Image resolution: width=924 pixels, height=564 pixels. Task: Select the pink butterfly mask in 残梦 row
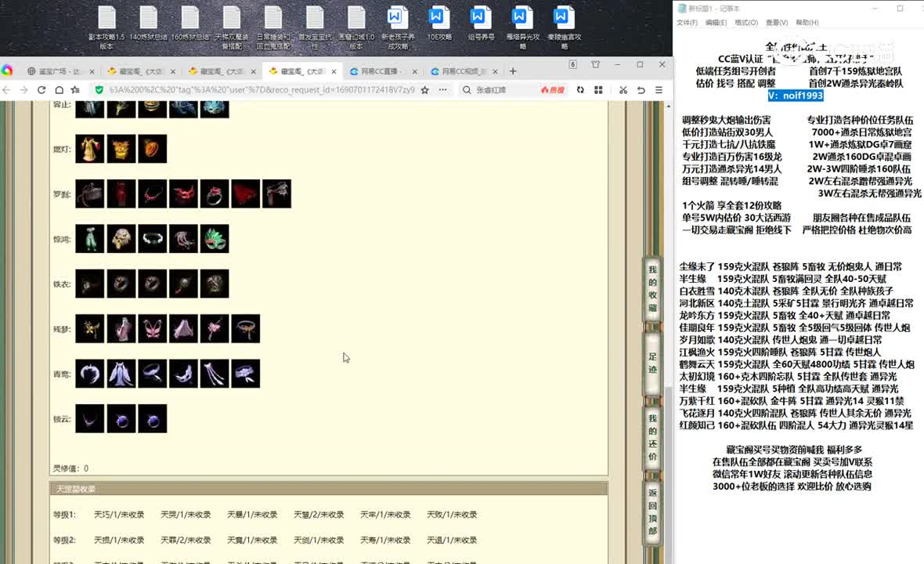[x=152, y=329]
